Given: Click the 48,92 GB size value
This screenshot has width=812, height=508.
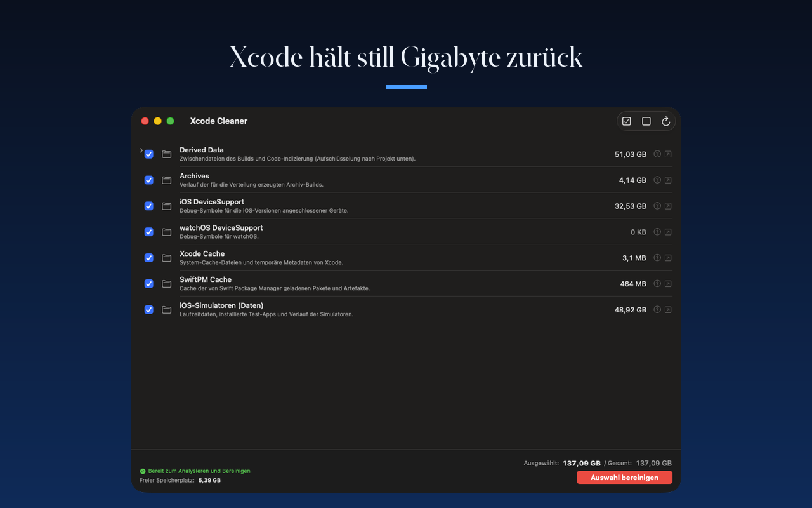Looking at the screenshot, I should (631, 310).
